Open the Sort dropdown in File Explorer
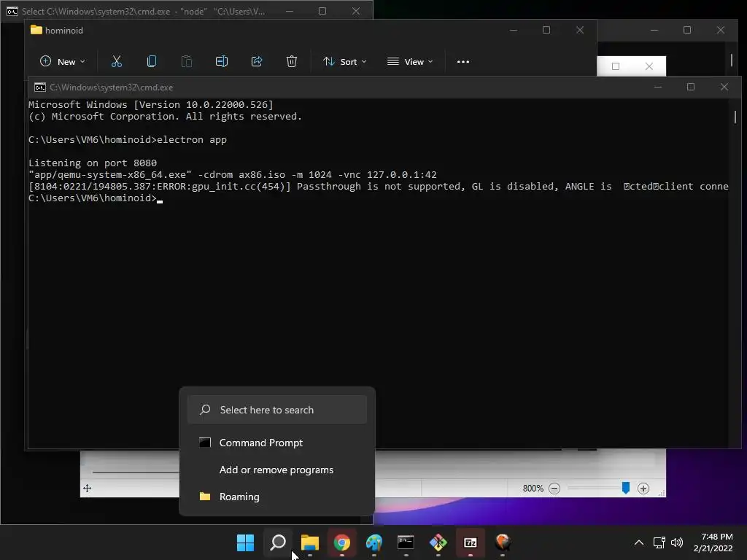 [x=344, y=61]
